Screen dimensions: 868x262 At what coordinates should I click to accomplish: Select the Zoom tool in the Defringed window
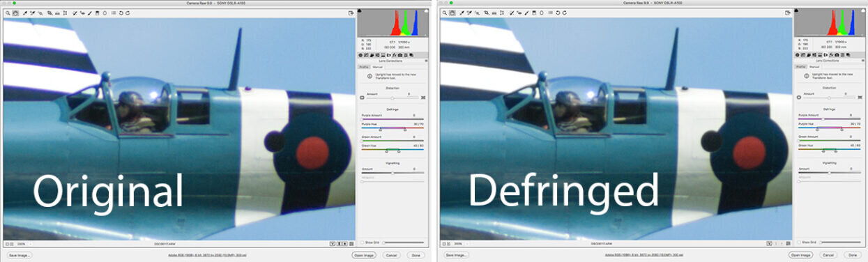[x=444, y=13]
